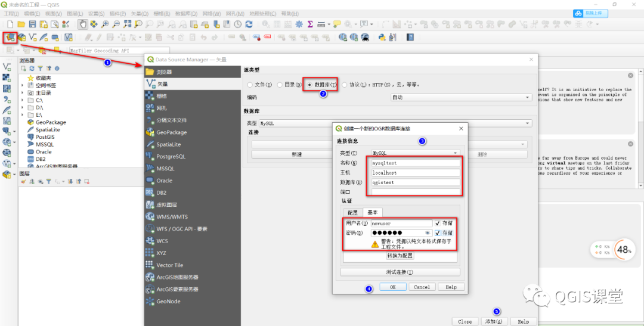This screenshot has height=326, width=644.
Task: Click the 添加 add button at dialog bottom
Action: tap(494, 321)
